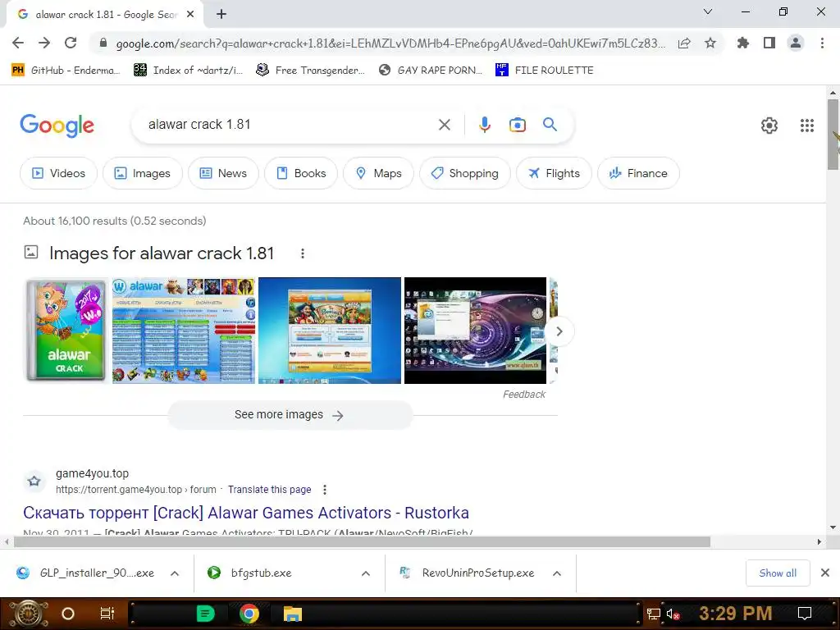Click Translate this page link
Image resolution: width=840 pixels, height=630 pixels.
pyautogui.click(x=269, y=490)
